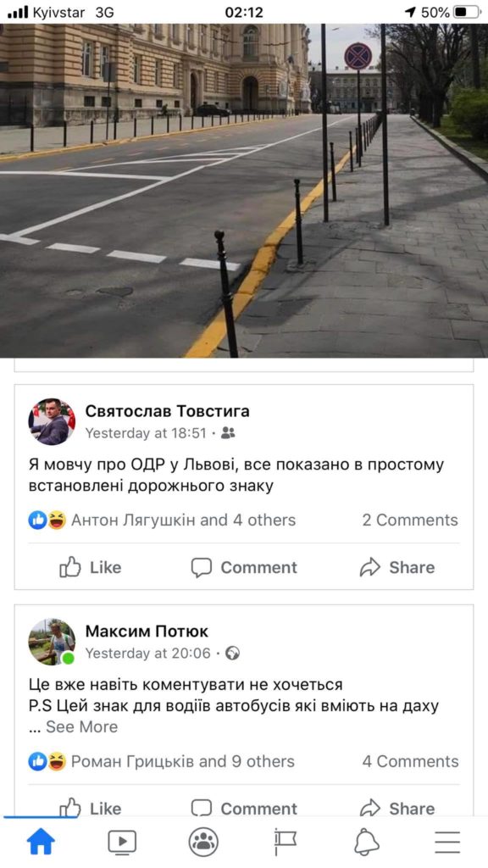The height and width of the screenshot is (868, 488).
Task: Open Максим Потюк's profile picture
Action: [x=52, y=642]
